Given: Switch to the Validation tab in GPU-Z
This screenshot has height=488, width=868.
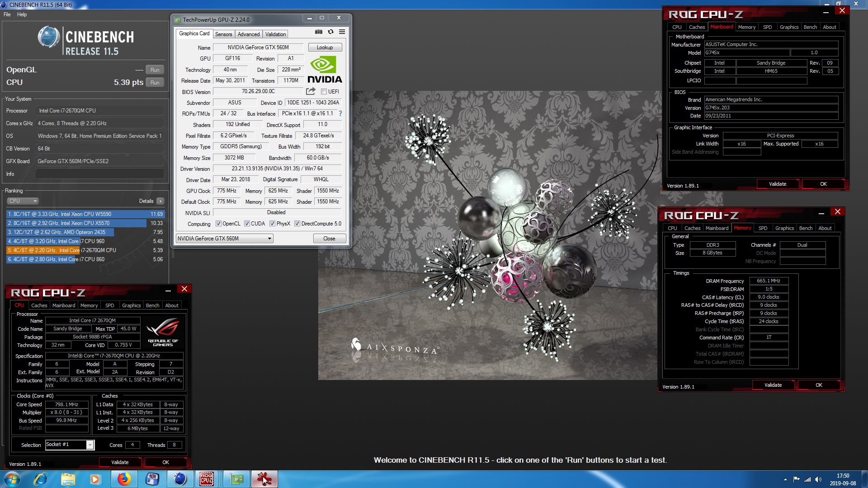Looking at the screenshot, I should [275, 34].
